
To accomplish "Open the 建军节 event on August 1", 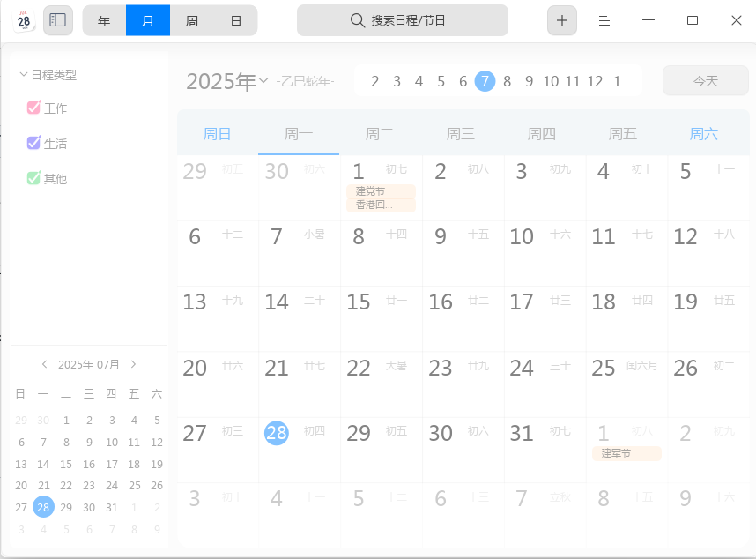I will coord(626,453).
